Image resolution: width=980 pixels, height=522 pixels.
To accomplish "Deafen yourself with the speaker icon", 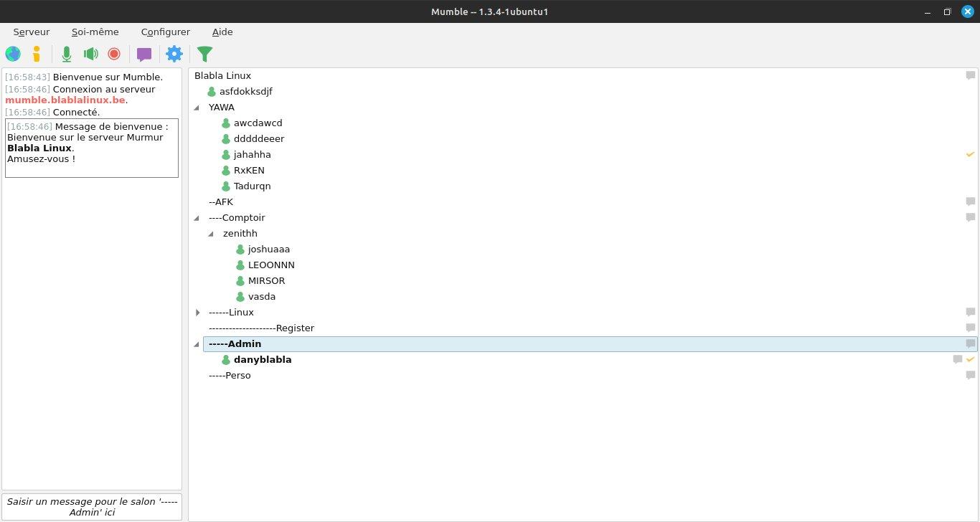I will click(90, 54).
